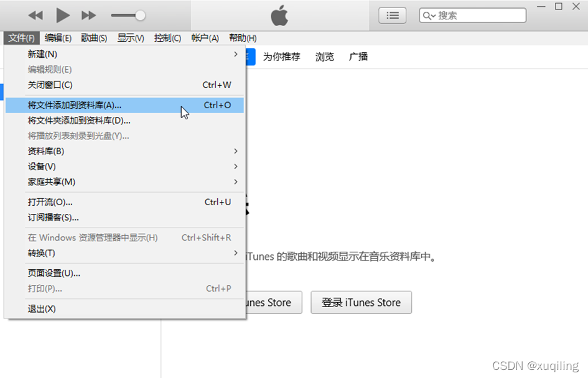Click the volume slider knob
588x378 pixels.
[x=140, y=16]
